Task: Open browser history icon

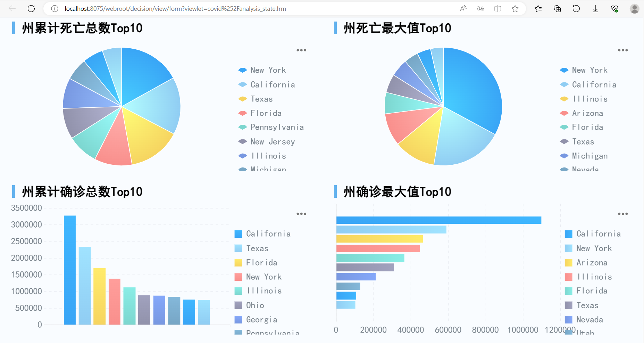Action: (x=576, y=9)
